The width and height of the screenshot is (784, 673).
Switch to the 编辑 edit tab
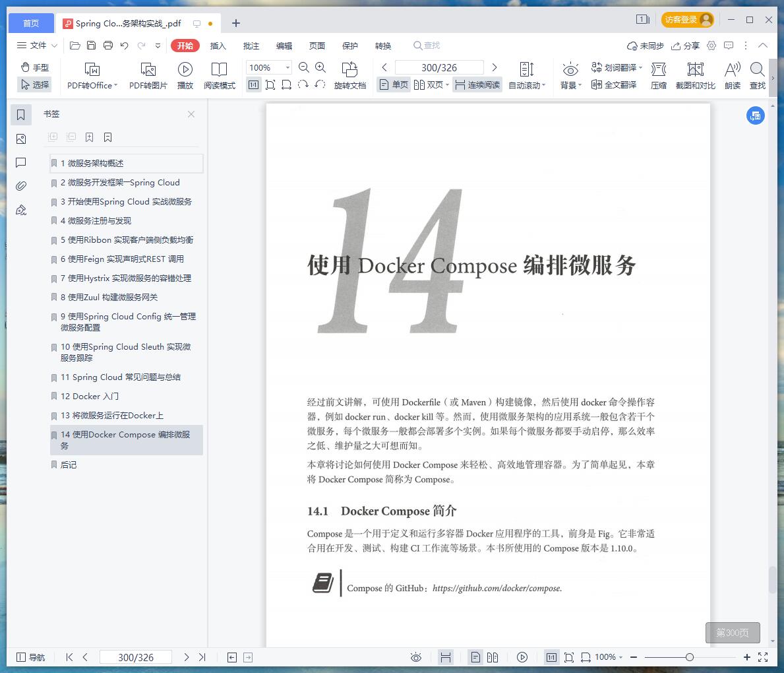point(284,46)
